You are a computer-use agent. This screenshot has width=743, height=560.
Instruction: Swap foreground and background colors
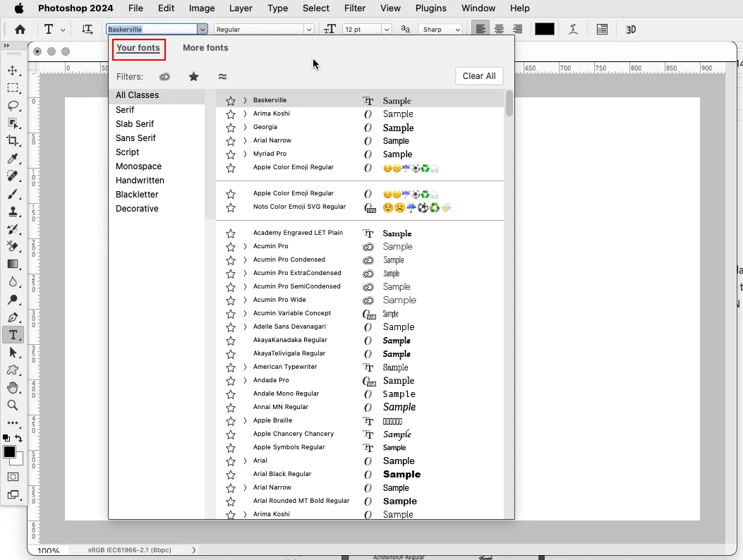[x=18, y=438]
